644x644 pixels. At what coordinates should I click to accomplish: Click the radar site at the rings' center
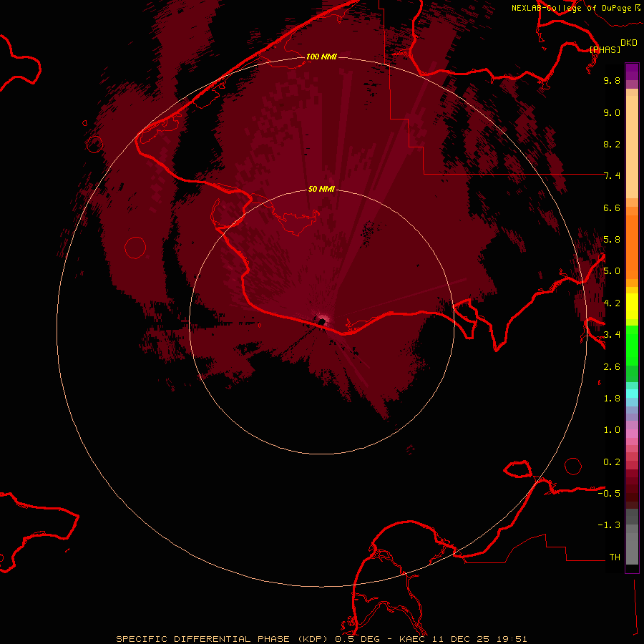[x=322, y=321]
